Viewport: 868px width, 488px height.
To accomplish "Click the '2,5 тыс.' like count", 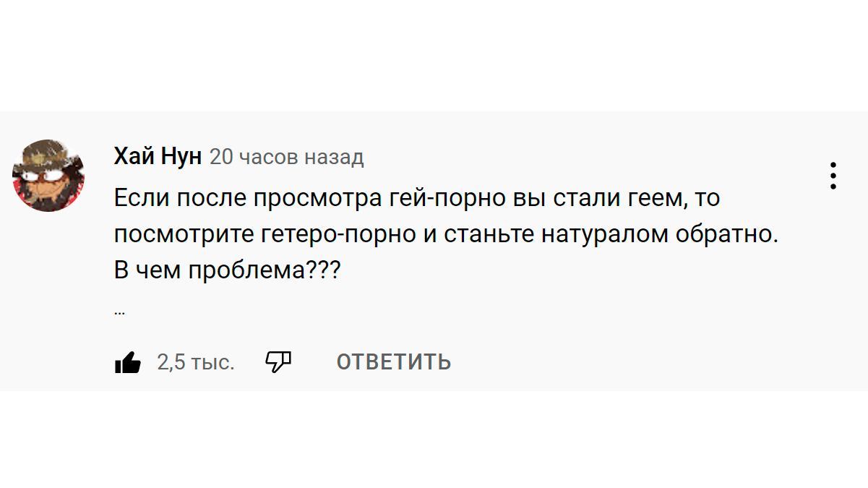I will coord(196,361).
